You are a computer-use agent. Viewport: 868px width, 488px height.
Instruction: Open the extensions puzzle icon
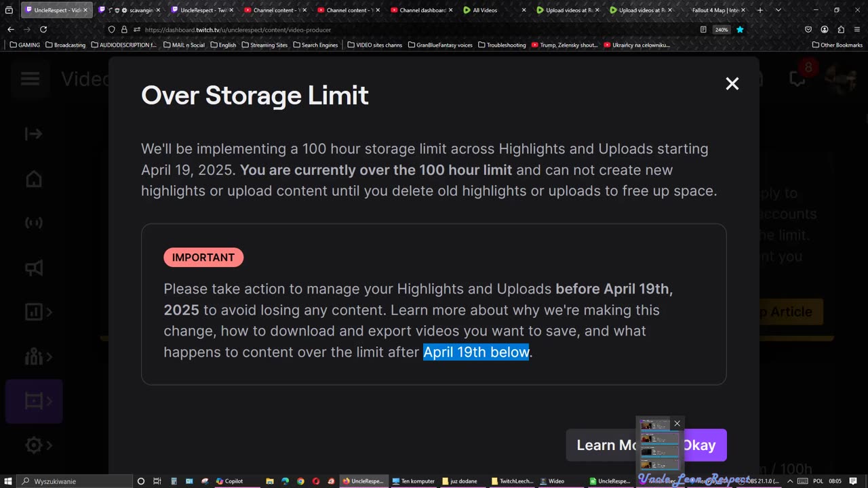tap(841, 30)
